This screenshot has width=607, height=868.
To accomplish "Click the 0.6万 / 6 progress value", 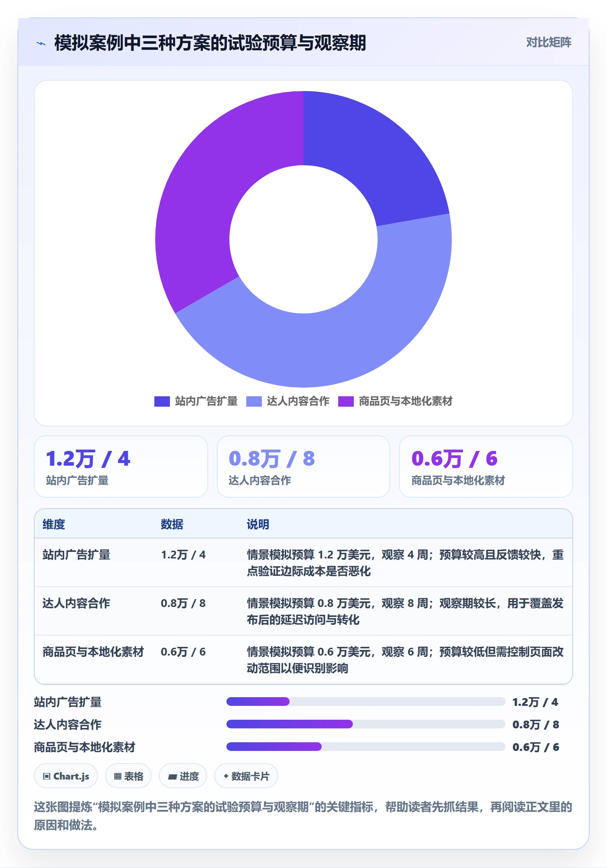I will [536, 747].
